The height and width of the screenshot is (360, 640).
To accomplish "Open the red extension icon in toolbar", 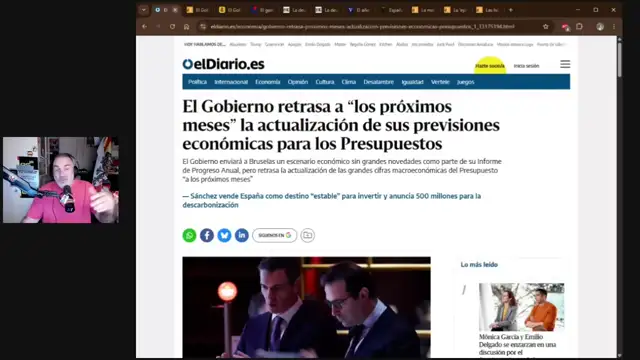I will (x=565, y=27).
